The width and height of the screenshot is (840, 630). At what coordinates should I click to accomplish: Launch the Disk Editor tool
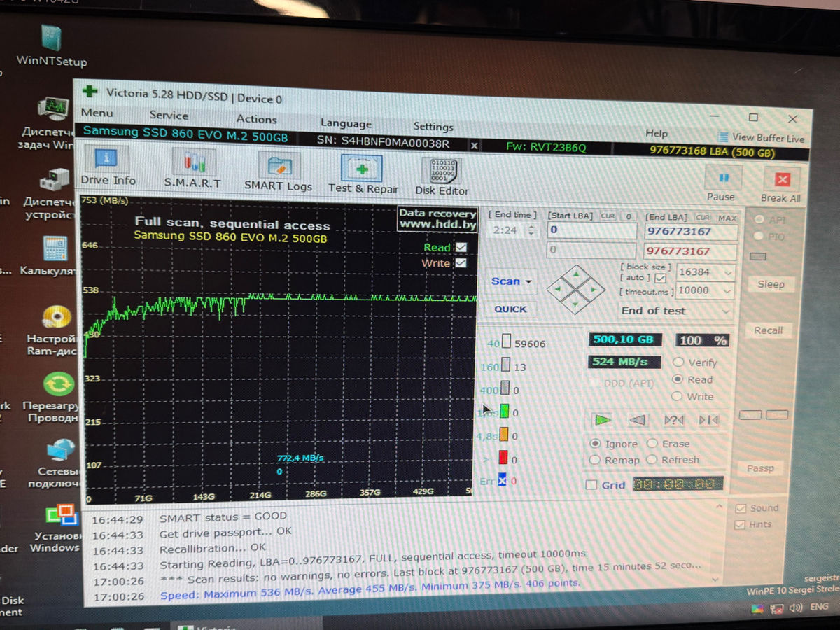tap(441, 176)
